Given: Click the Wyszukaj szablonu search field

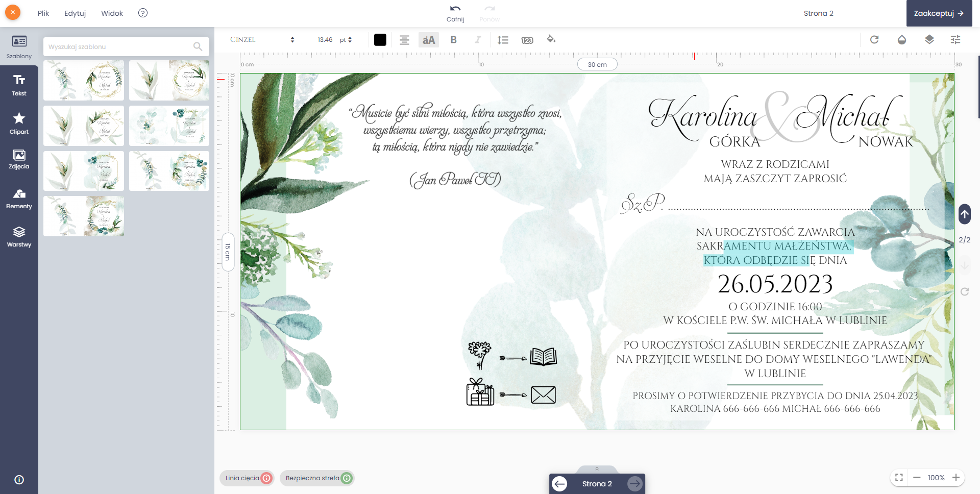Looking at the screenshot, I should (126, 46).
